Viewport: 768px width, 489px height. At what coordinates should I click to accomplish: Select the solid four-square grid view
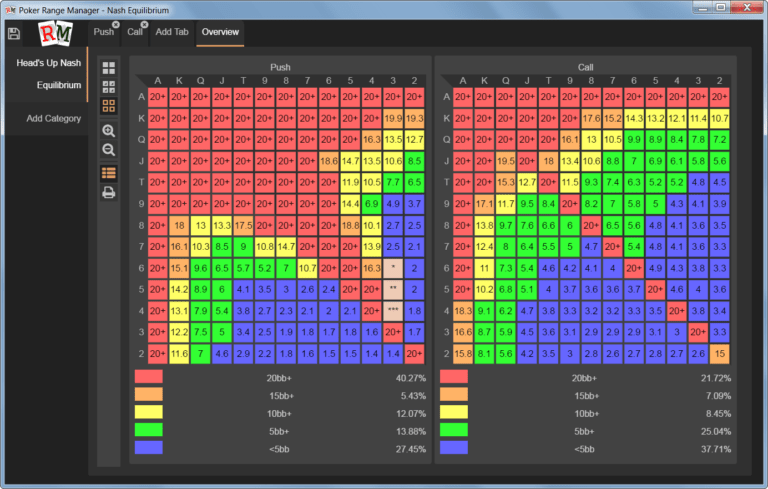click(x=108, y=68)
